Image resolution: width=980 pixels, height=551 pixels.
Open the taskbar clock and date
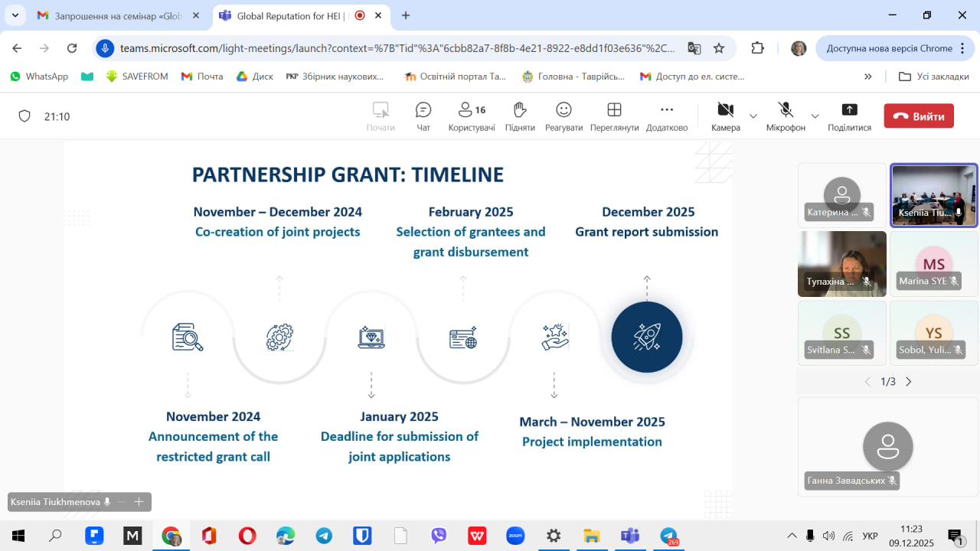pos(911,536)
